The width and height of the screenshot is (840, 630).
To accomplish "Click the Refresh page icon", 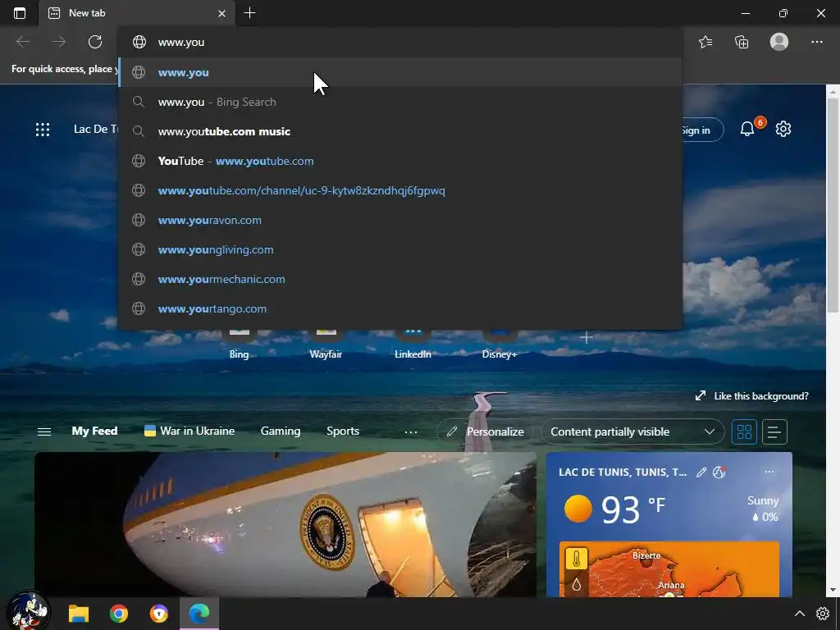I will tap(95, 42).
